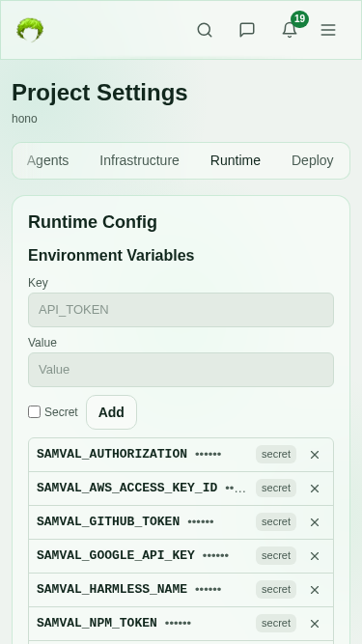
Task: Open the chat messages icon
Action: tap(247, 30)
